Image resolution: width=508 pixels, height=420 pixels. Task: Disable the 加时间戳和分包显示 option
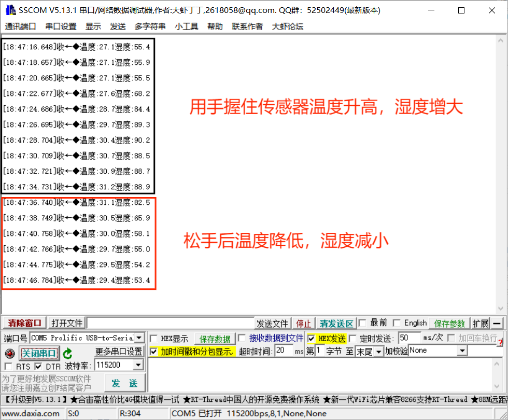pos(152,350)
